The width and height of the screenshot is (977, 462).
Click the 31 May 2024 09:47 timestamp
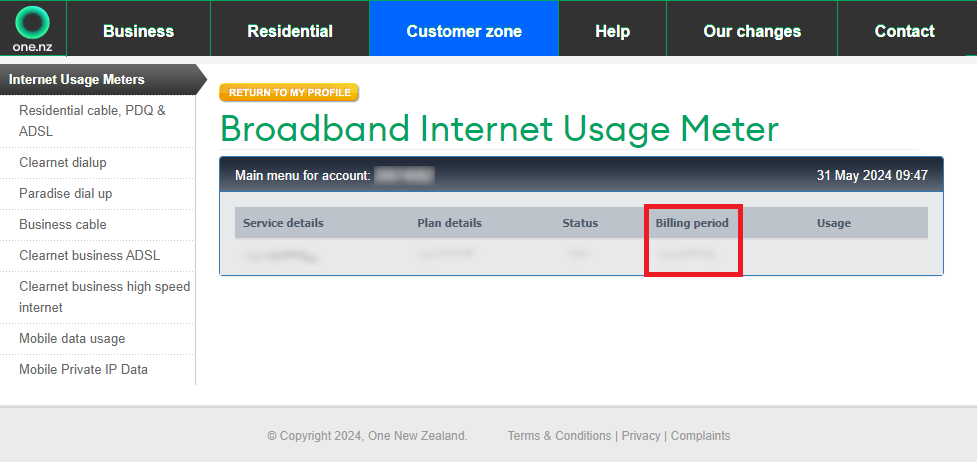click(x=872, y=176)
